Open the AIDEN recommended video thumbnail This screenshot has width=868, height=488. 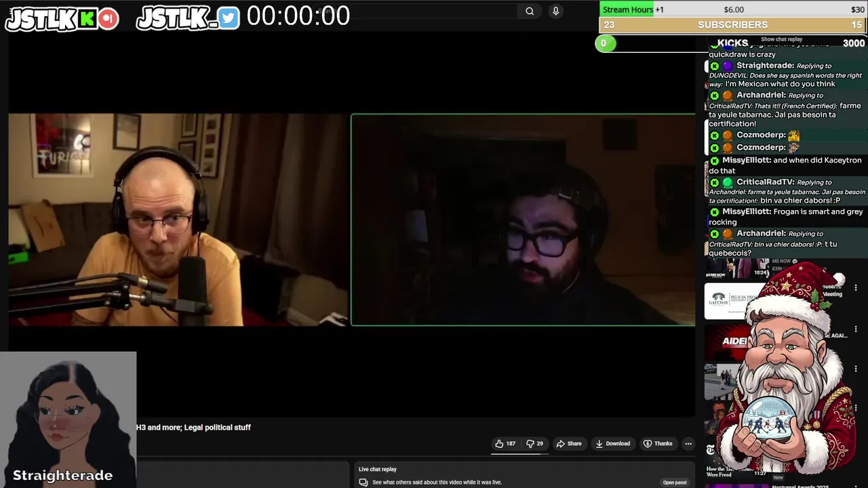pyautogui.click(x=727, y=342)
